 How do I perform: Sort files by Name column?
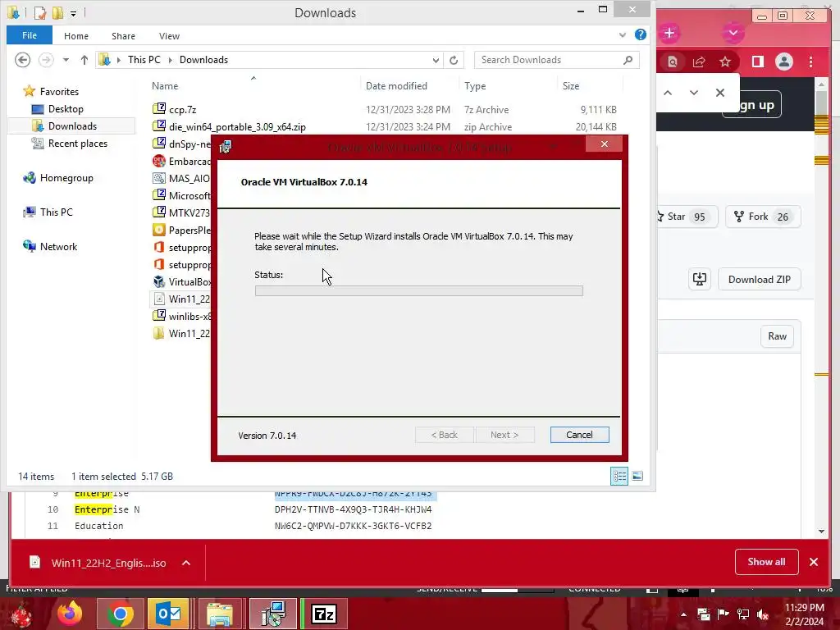[x=164, y=85]
